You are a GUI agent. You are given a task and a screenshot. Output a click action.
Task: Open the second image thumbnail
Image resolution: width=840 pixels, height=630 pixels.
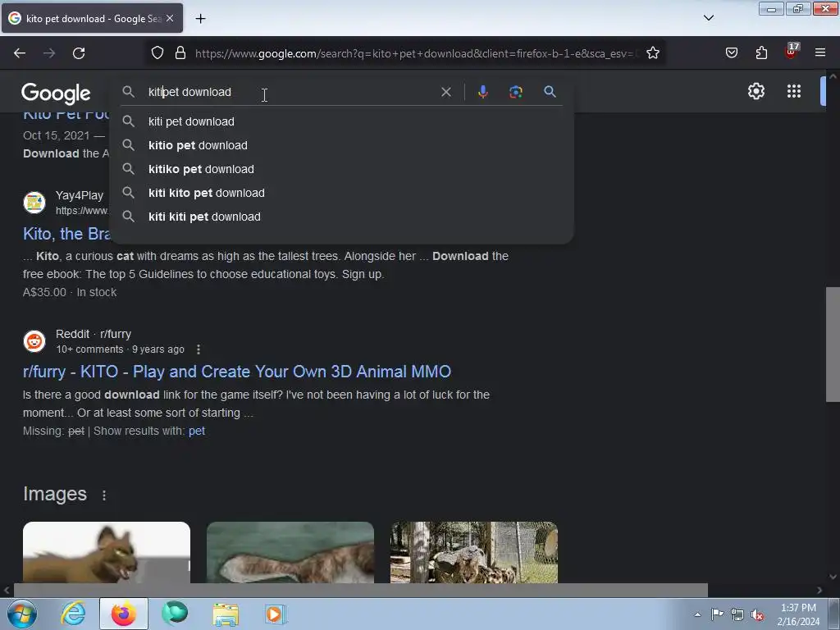click(x=290, y=552)
